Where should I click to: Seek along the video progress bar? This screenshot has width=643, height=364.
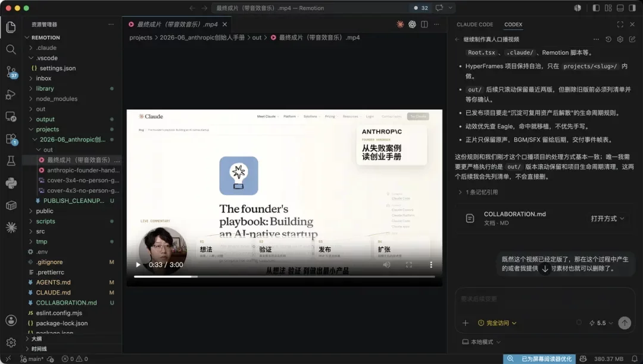coord(284,277)
